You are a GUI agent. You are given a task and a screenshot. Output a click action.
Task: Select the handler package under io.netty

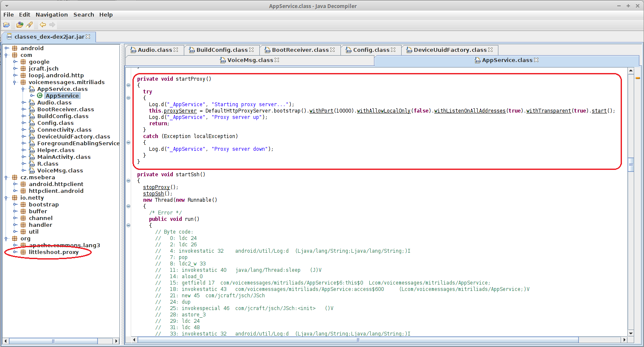click(x=40, y=225)
